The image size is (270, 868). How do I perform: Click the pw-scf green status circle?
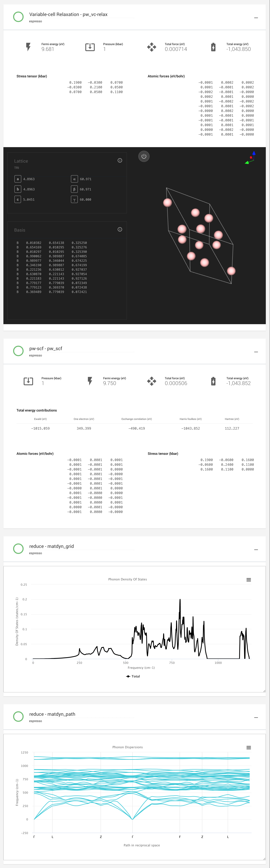point(18,351)
